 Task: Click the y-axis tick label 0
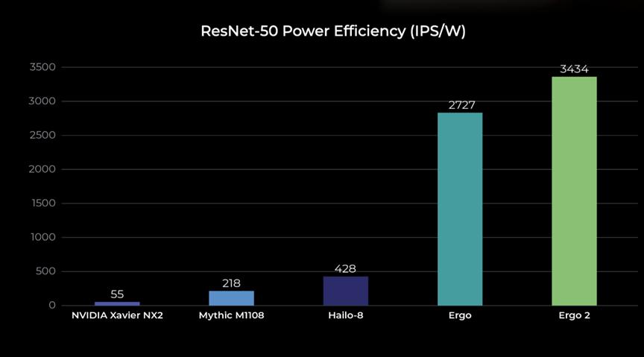pos(52,306)
